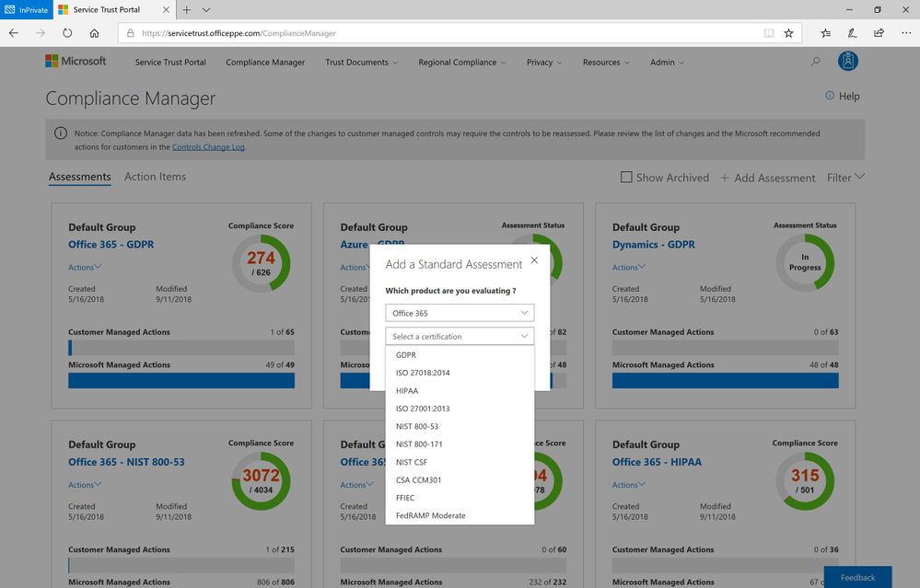Open Service Trust Portal nav link

point(170,63)
